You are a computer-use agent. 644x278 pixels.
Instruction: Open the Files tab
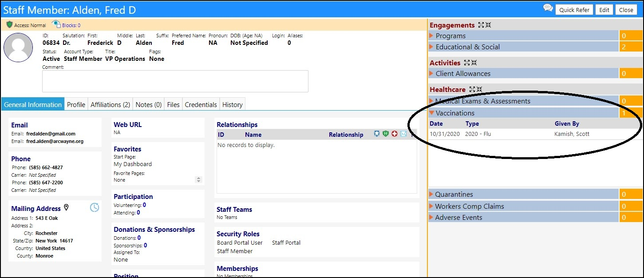click(x=173, y=104)
